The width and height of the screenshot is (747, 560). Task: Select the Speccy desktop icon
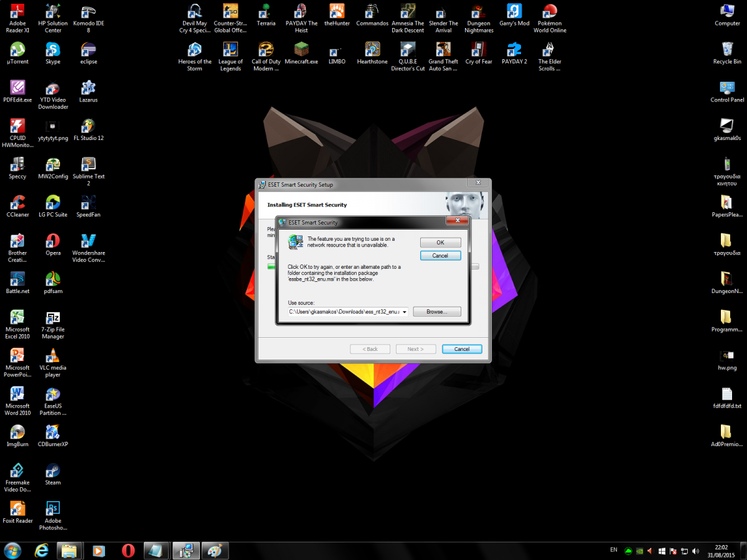coord(17,168)
